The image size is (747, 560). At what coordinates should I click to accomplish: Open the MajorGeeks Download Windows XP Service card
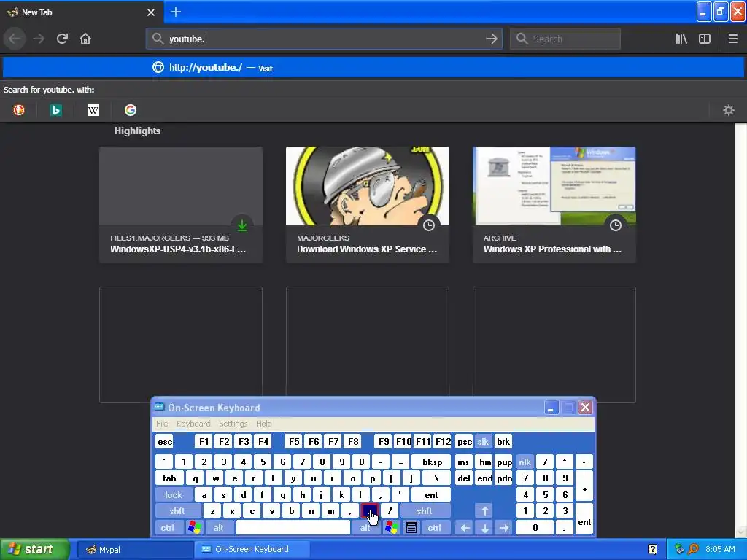click(368, 204)
